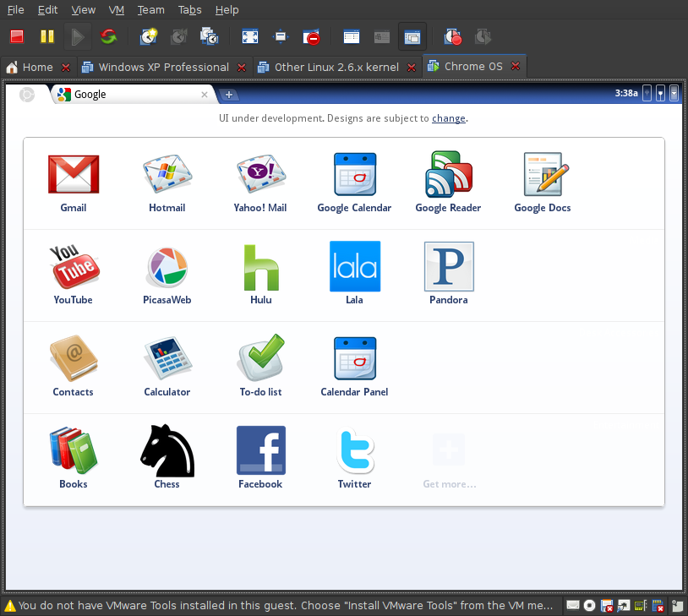Suspend the virtual machine

click(46, 36)
